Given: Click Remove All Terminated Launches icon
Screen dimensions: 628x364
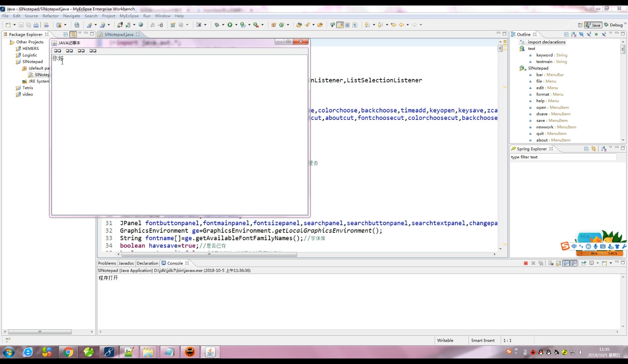Looking at the screenshot, I should (541, 263).
